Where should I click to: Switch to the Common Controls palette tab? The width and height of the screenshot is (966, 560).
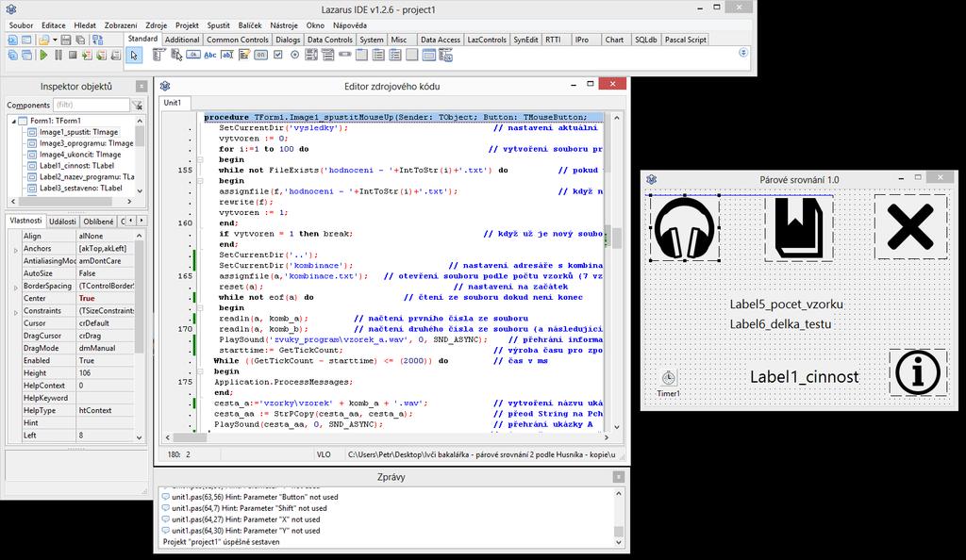pos(237,40)
